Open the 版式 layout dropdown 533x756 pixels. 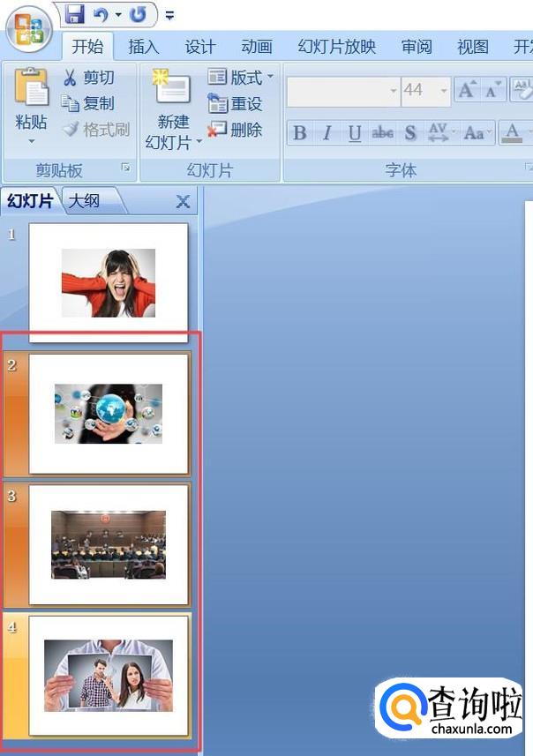[x=241, y=77]
